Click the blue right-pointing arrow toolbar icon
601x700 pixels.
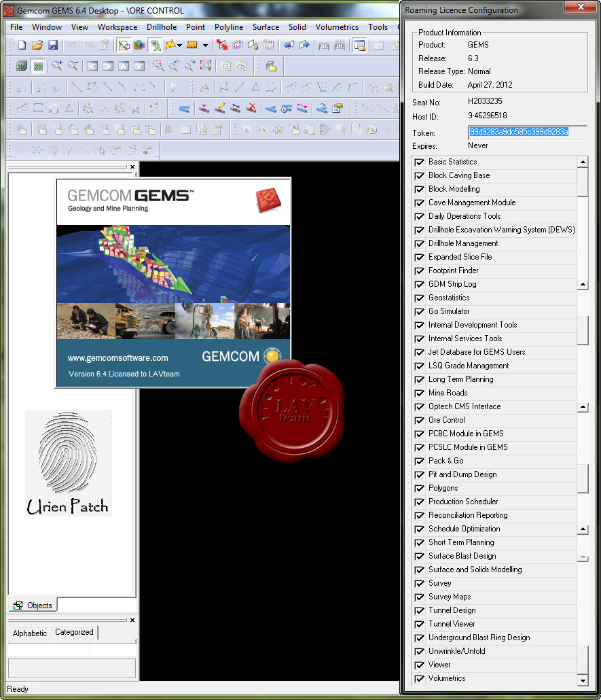[304, 45]
